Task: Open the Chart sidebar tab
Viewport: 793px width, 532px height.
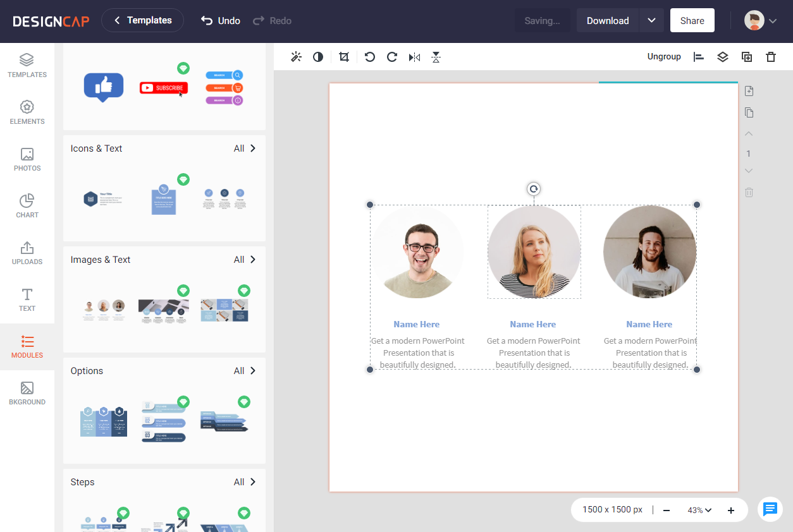Action: [x=27, y=206]
